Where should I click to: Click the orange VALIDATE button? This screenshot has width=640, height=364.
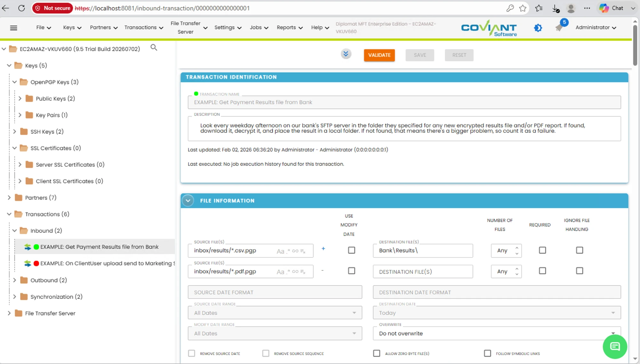[379, 55]
